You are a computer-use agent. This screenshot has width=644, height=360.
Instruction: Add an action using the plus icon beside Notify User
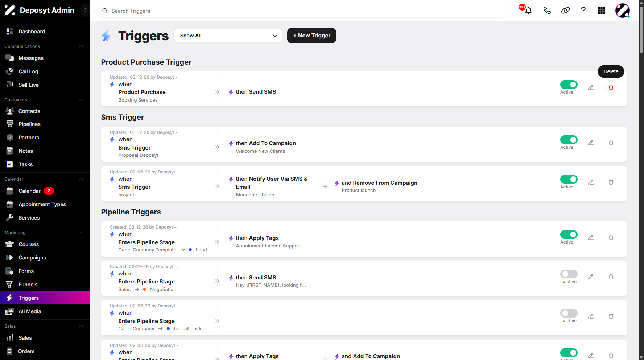click(x=325, y=187)
